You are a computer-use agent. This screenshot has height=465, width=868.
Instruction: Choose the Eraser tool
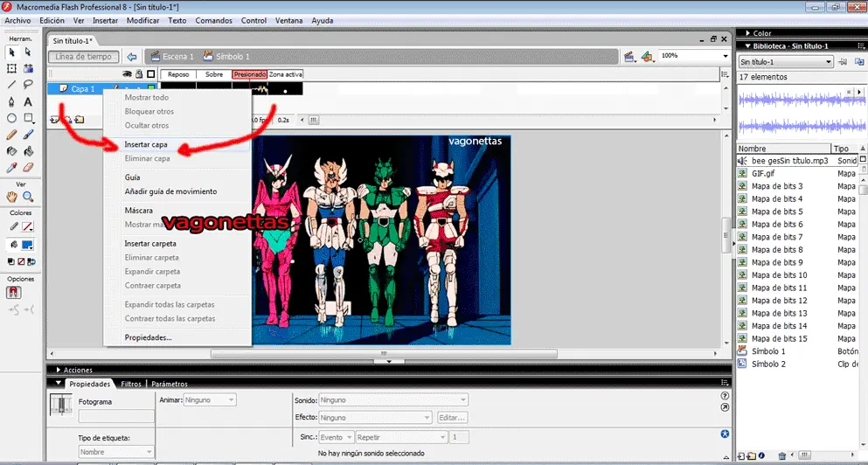tap(28, 167)
